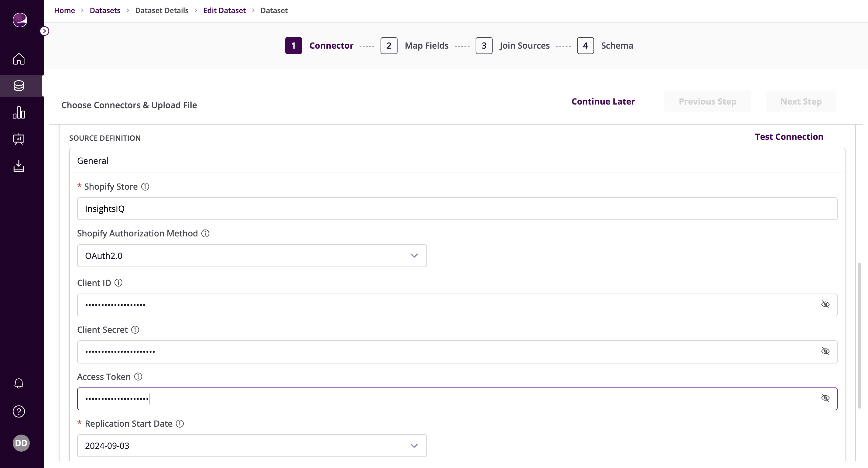Click Test Connection
Viewport: 868px width, 468px height.
789,136
